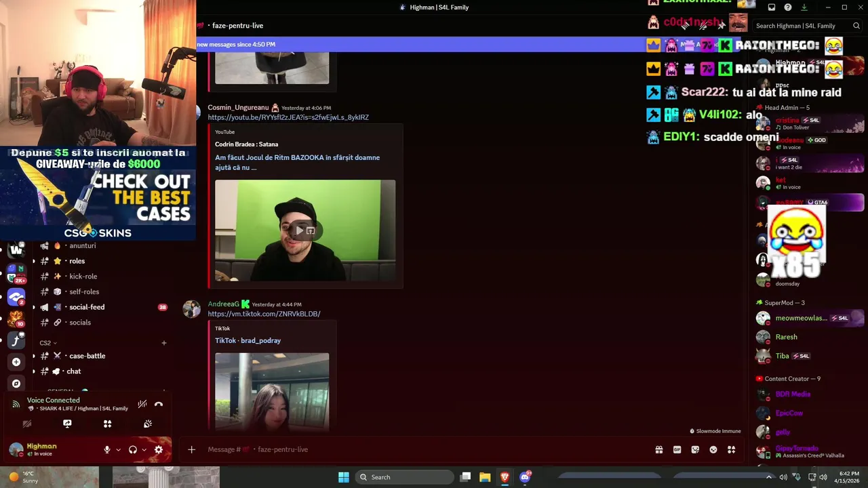Open the server with 2K+ badge
The height and width of the screenshot is (488, 868).
(x=16, y=274)
